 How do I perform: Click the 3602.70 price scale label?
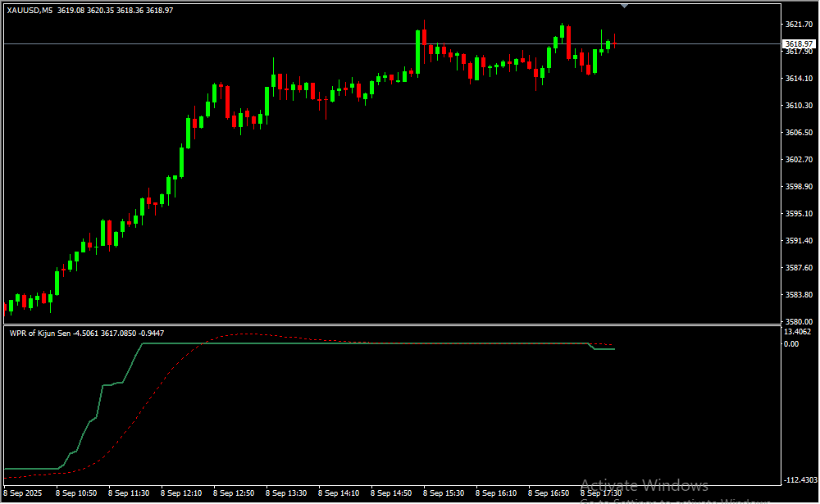798,159
